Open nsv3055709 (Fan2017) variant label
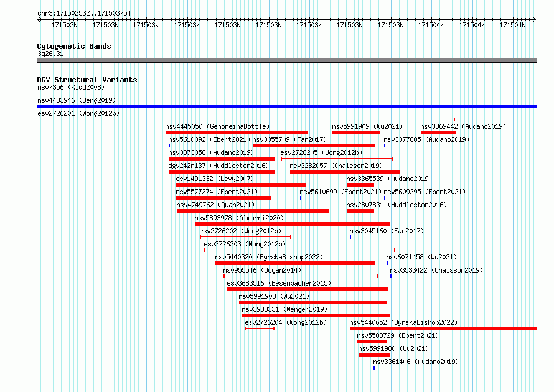Screen dimensions: 554x392 coord(289,139)
